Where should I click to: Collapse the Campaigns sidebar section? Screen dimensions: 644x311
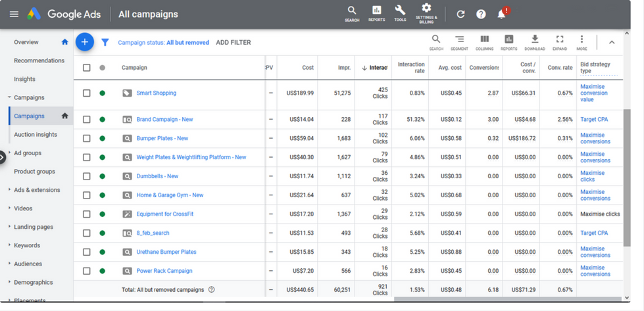click(9, 97)
